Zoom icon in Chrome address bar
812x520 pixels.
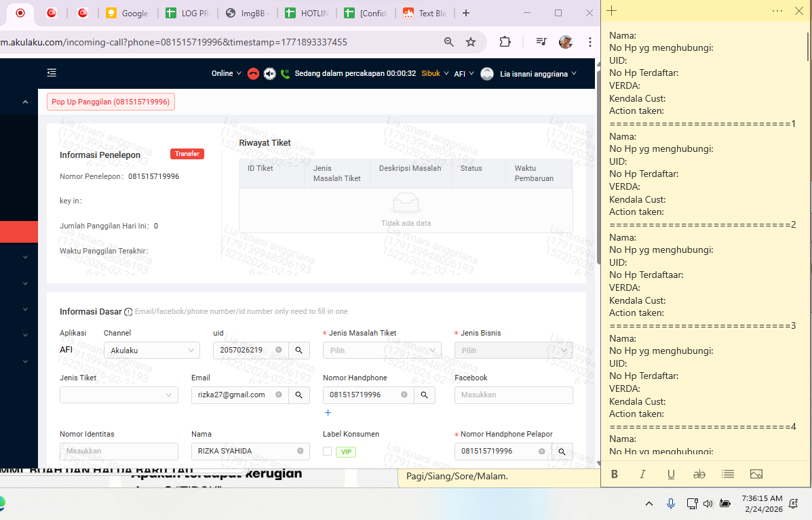pyautogui.click(x=449, y=42)
